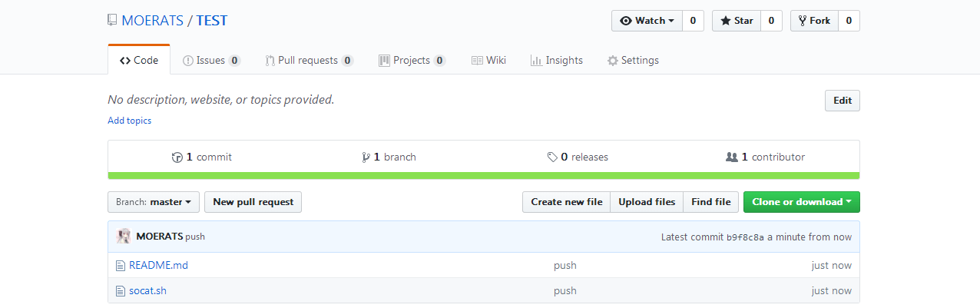
Task: Click the Upload files button
Action: pos(647,202)
